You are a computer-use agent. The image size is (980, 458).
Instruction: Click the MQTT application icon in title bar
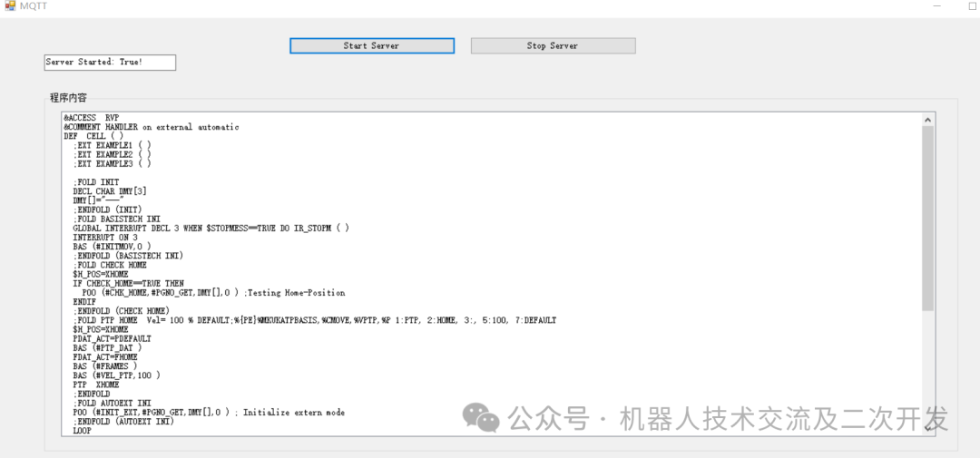(x=10, y=5)
